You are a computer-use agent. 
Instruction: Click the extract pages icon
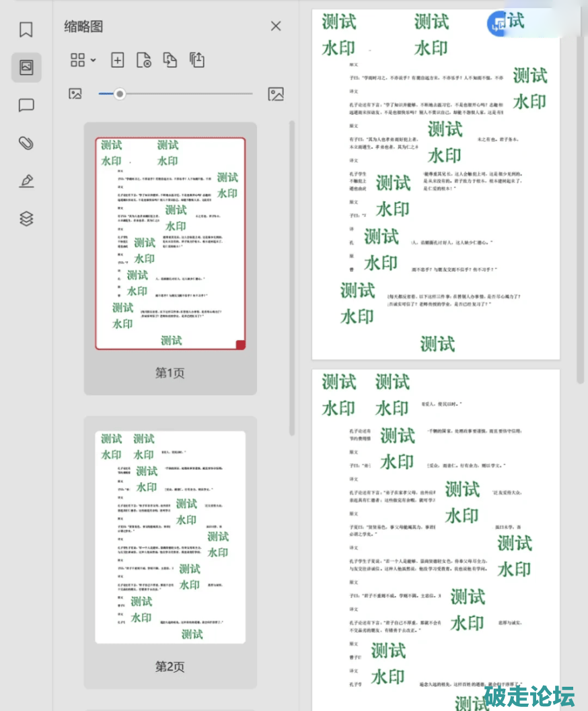coord(196,60)
